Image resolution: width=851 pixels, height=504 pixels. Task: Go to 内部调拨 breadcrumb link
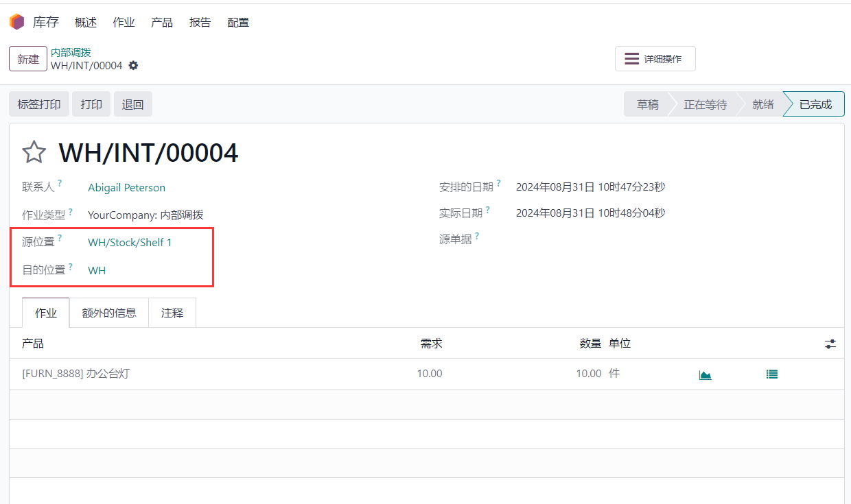tap(71, 53)
